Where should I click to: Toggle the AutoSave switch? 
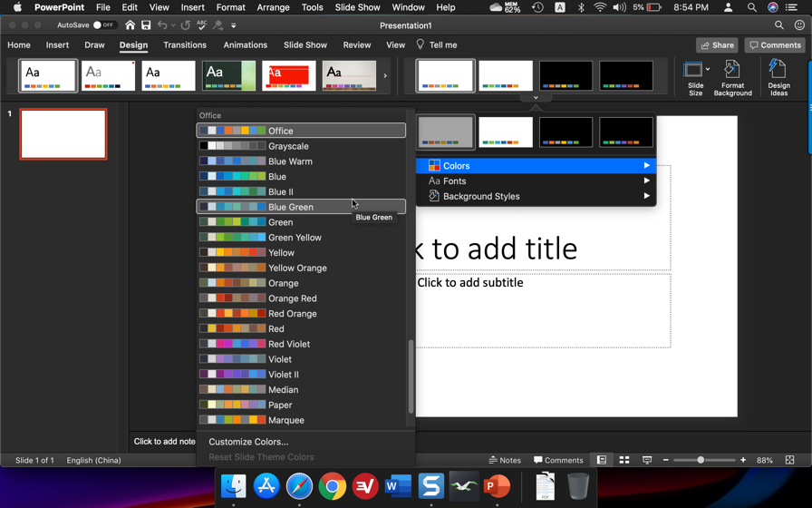104,24
